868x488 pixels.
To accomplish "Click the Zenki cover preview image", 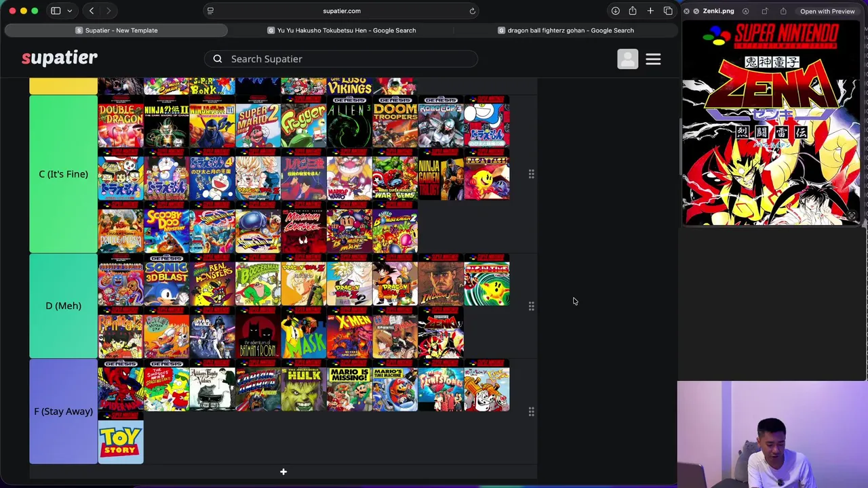I will pyautogui.click(x=771, y=123).
